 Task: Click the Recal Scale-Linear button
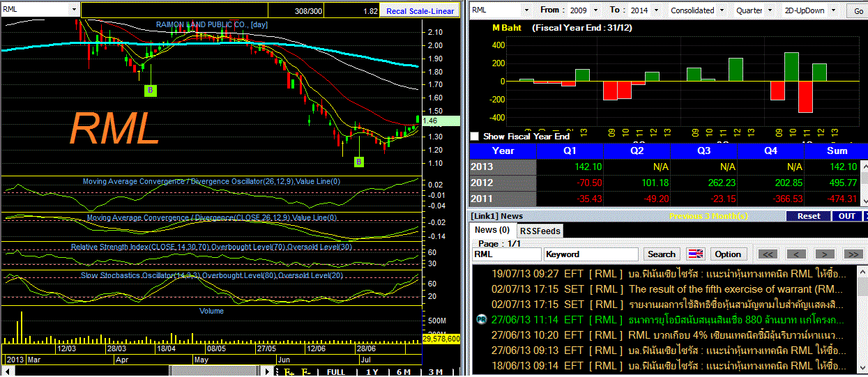(420, 10)
